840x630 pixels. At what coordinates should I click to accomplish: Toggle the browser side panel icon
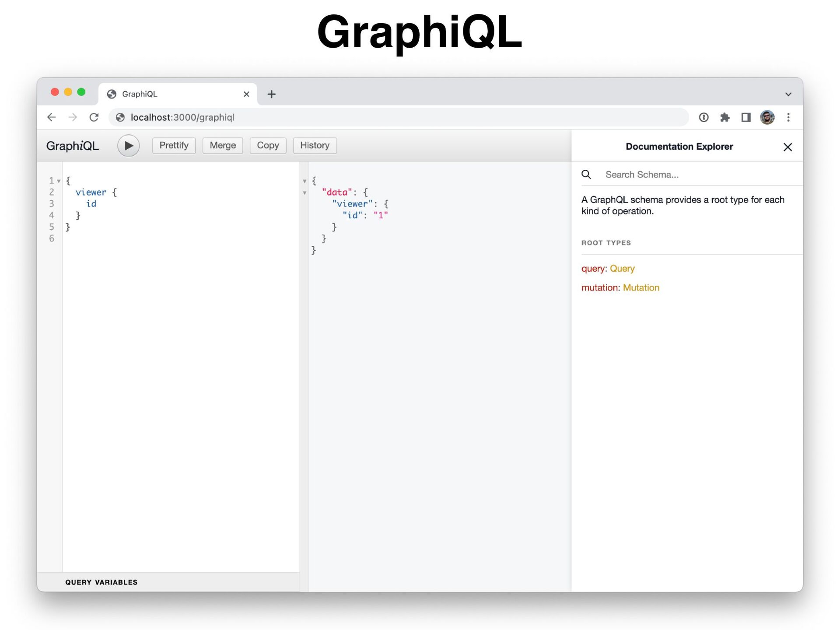pos(746,117)
